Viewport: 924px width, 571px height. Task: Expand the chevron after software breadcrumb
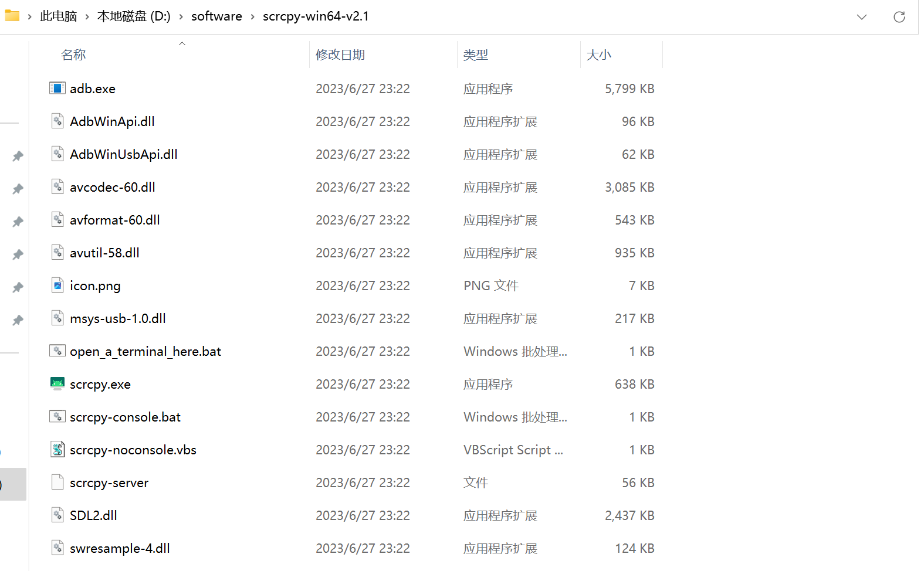[x=252, y=16]
